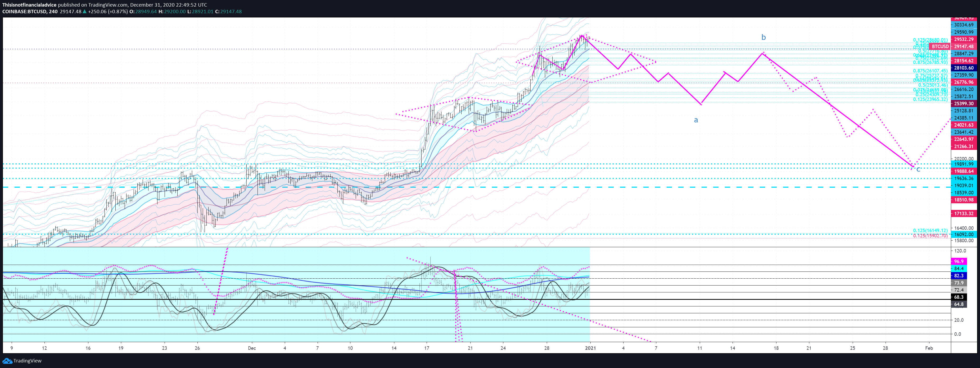Image resolution: width=980 pixels, height=368 pixels.
Task: Click the 21266.31 price label
Action: 964,146
